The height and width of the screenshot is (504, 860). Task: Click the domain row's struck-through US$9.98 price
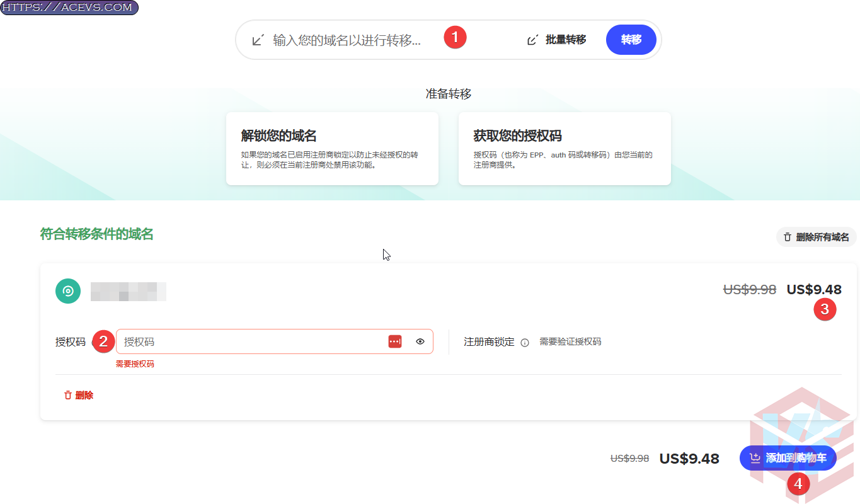(750, 290)
